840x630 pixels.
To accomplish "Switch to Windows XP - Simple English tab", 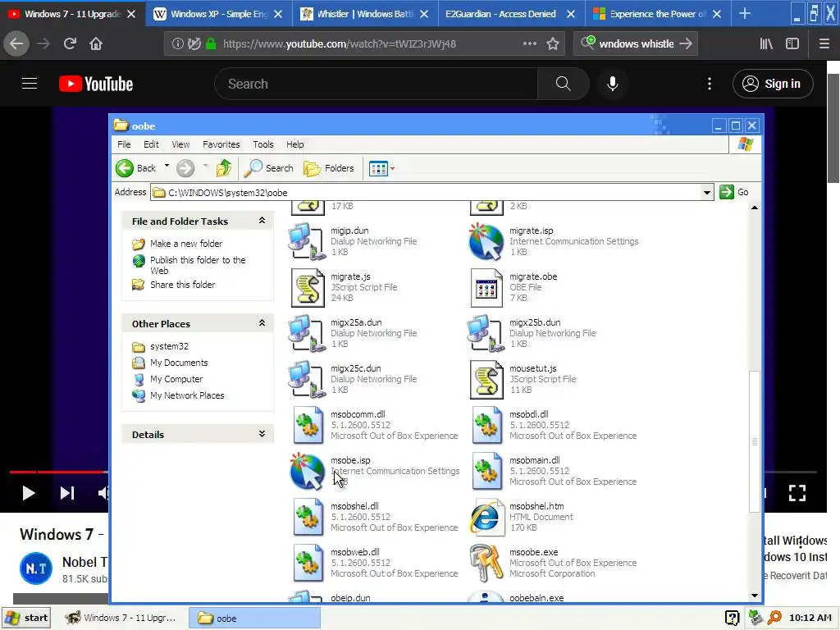I will [218, 14].
